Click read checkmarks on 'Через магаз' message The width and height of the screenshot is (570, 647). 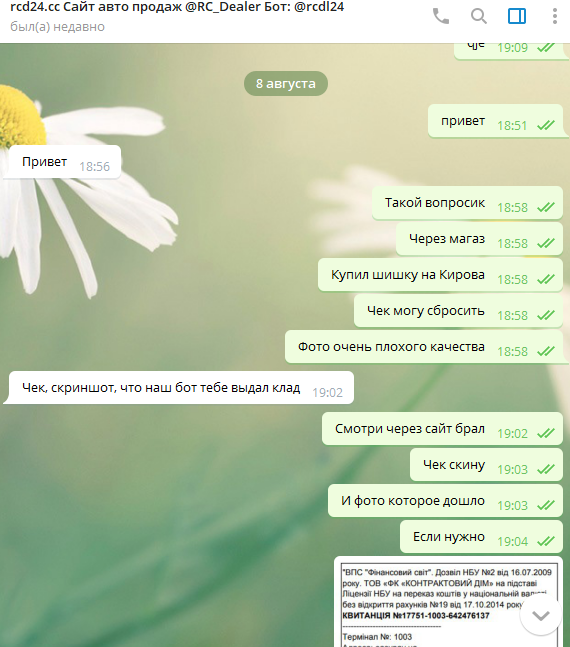[546, 243]
